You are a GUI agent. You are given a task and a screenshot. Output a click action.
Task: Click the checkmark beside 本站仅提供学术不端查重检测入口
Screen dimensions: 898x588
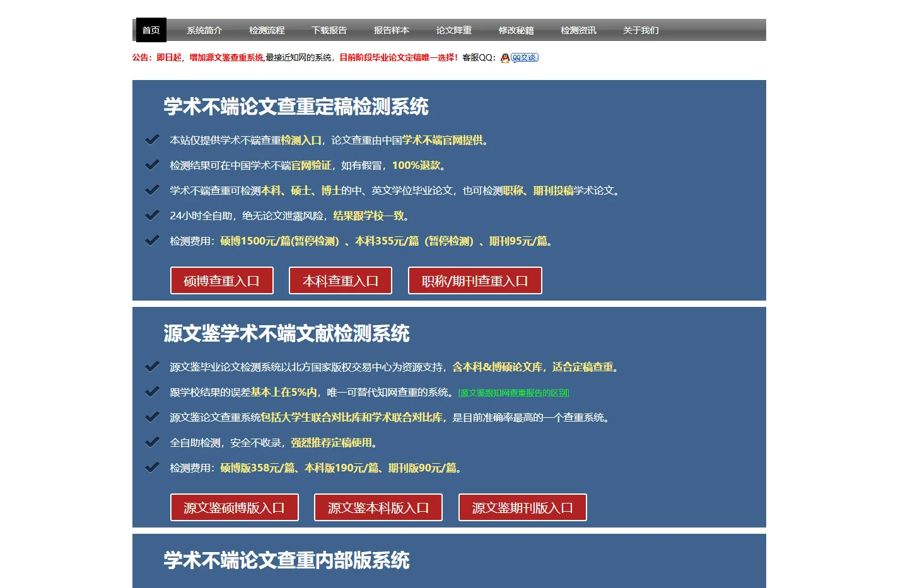152,139
